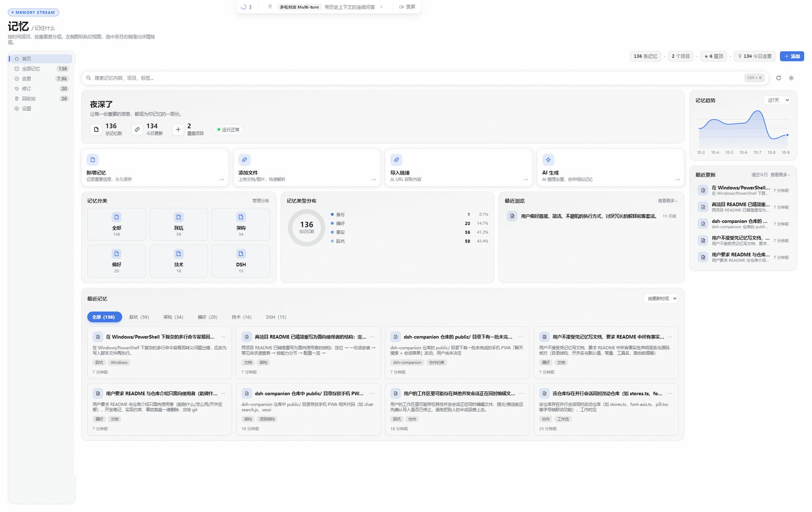Open more menu on Windows/PowerShell memory card
Image resolution: width=812 pixels, height=512 pixels.
pos(223,337)
